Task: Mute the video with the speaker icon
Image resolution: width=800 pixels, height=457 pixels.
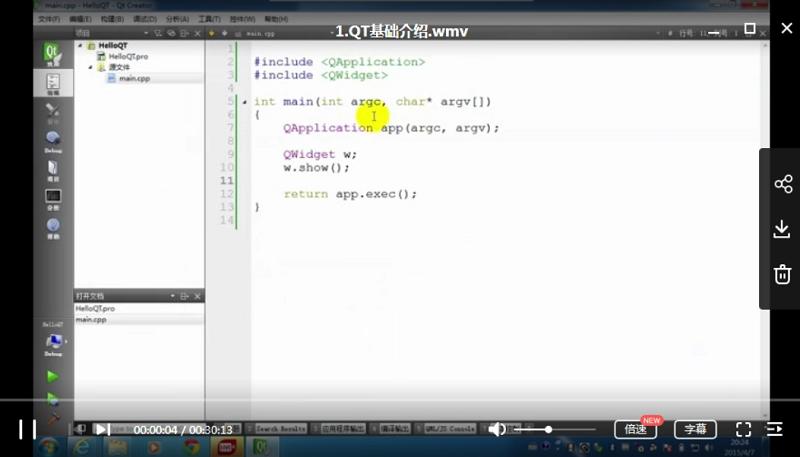Action: click(x=497, y=429)
